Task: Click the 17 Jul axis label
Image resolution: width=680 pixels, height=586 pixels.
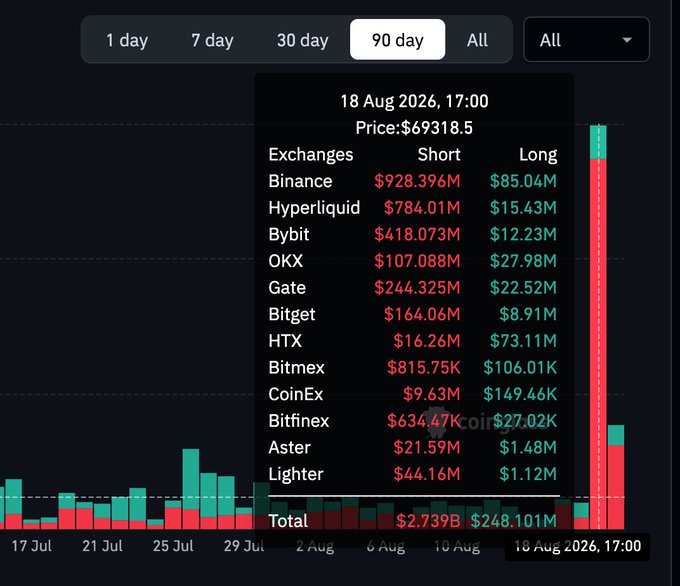Action: 32,546
